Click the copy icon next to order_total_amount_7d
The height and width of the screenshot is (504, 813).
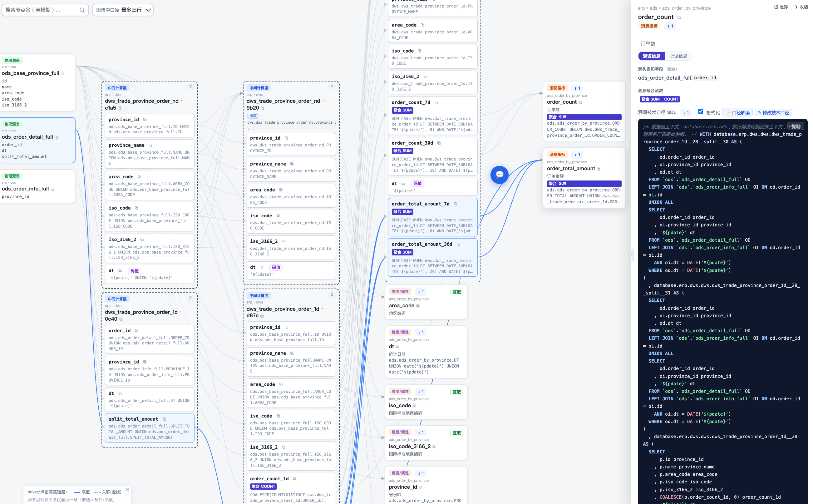point(456,204)
